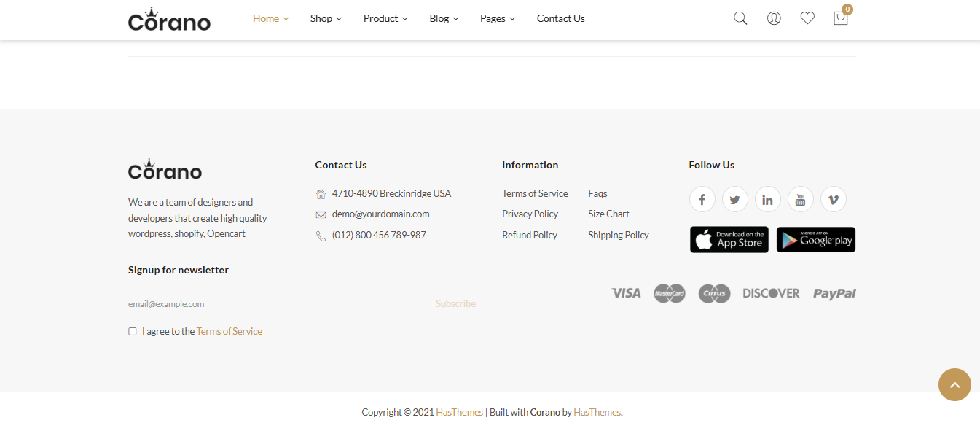Visit the YouTube social icon
This screenshot has height=431, width=980.
(x=801, y=199)
